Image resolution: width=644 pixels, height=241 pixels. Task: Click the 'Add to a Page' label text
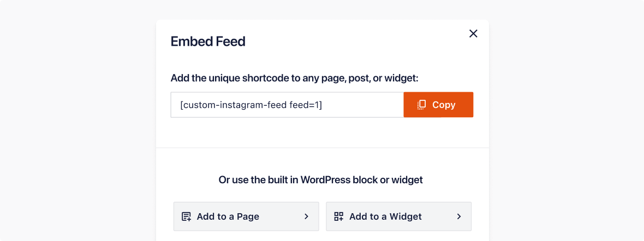(228, 216)
